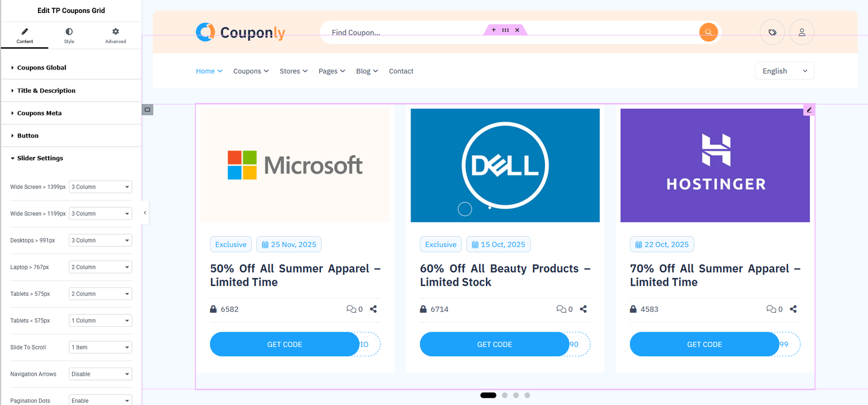Open the English language dropdown
Image resolution: width=868 pixels, height=405 pixels.
784,71
